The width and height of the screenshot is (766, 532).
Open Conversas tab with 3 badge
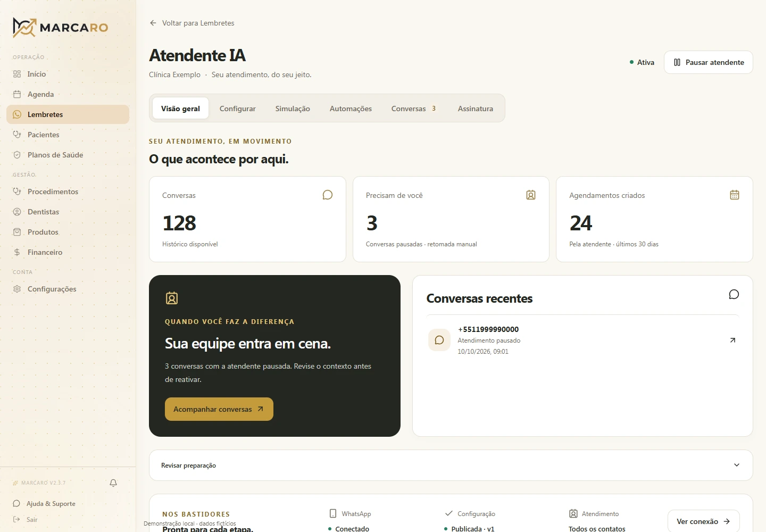tap(414, 109)
